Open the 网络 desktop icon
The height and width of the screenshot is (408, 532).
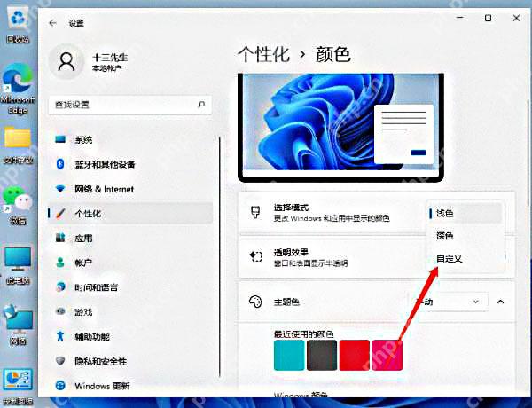(18, 326)
